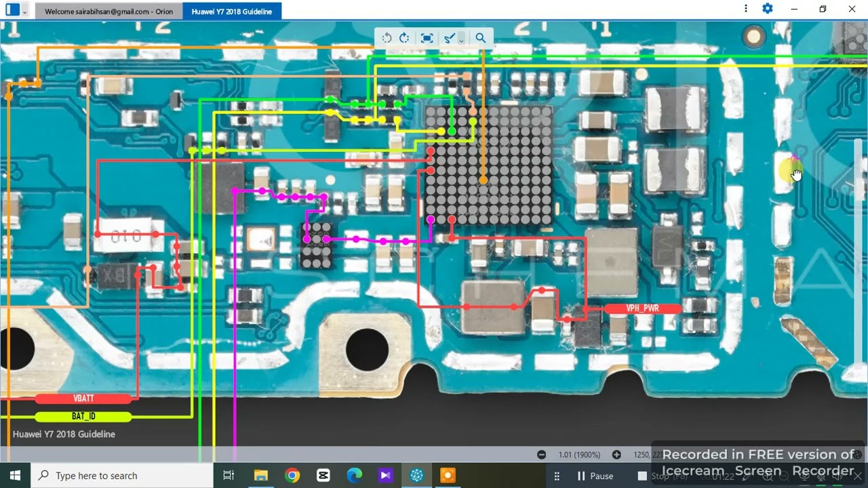This screenshot has height=488, width=868.
Task: Switch to the Welcome Orion tab
Action: (x=108, y=12)
